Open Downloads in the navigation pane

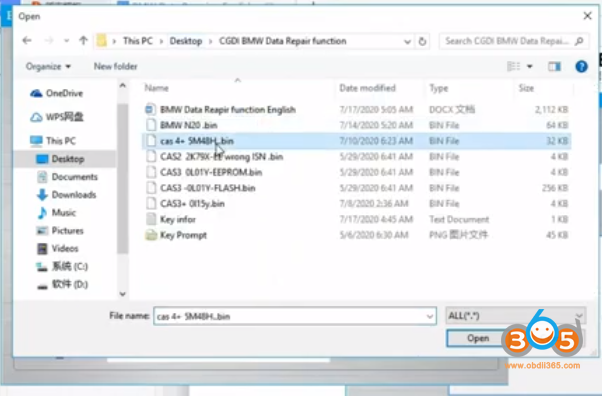pyautogui.click(x=66, y=195)
